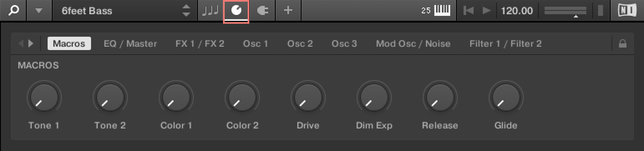Select the EQ / Master tab
This screenshot has width=644, height=151.
[x=130, y=43]
